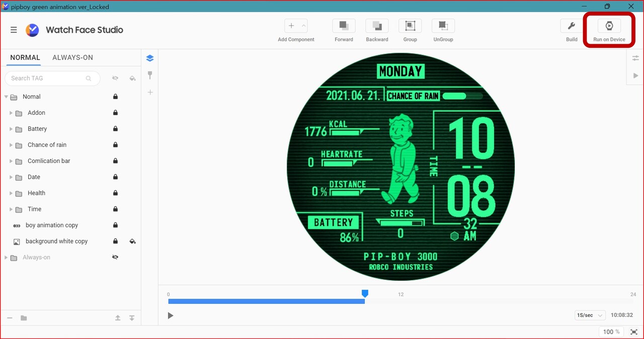Send selection Backward
The height and width of the screenshot is (339, 644).
tap(377, 26)
